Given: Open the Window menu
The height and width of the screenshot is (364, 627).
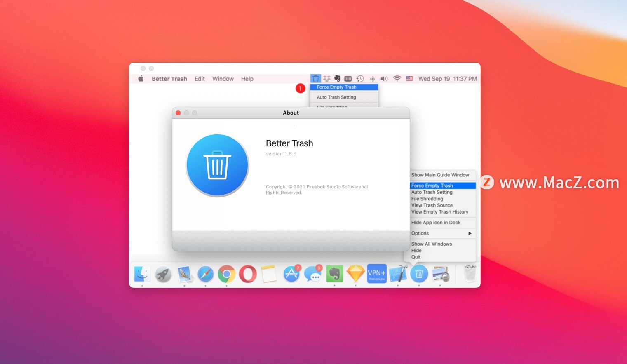Looking at the screenshot, I should (223, 79).
